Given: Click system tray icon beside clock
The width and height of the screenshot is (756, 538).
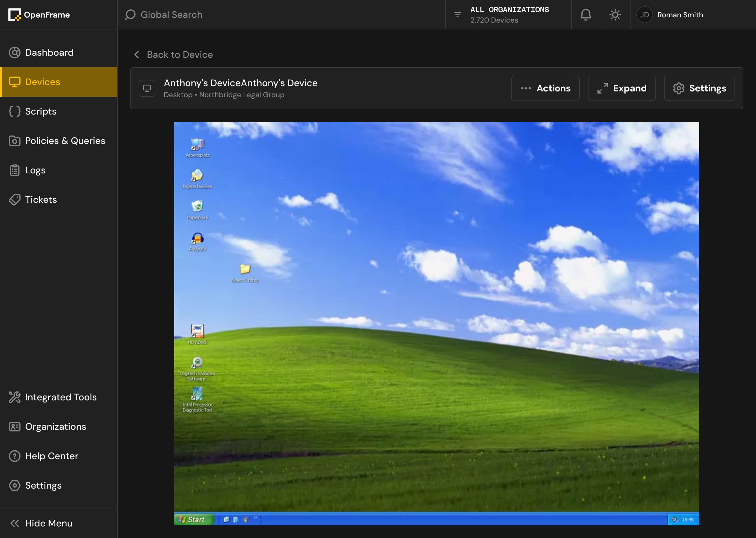Looking at the screenshot, I should [x=675, y=519].
